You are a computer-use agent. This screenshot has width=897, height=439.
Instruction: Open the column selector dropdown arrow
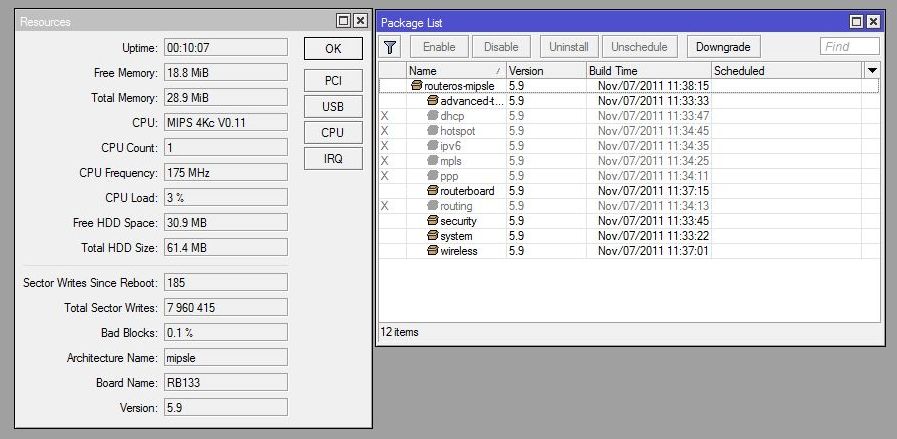(872, 70)
